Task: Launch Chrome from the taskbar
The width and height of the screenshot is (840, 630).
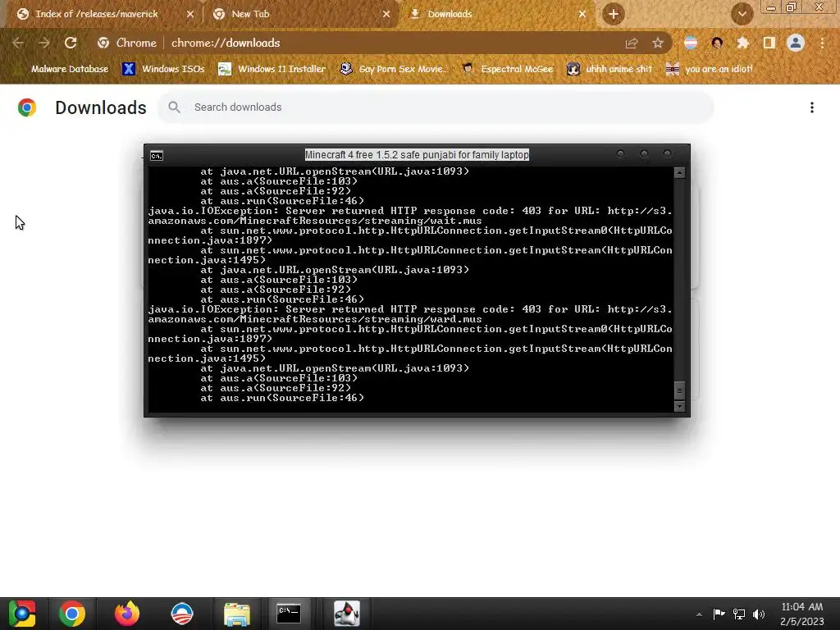Action: point(72,614)
